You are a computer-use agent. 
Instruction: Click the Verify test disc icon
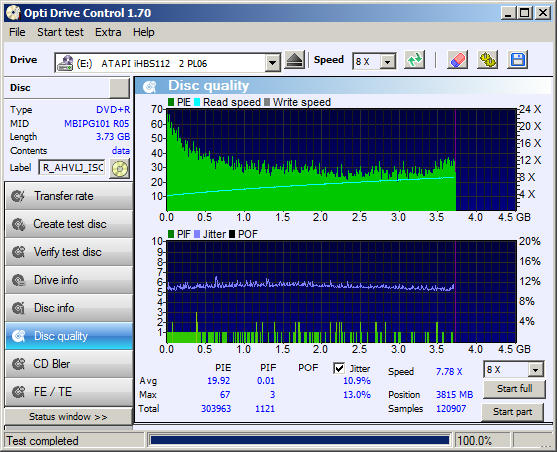(x=18, y=252)
